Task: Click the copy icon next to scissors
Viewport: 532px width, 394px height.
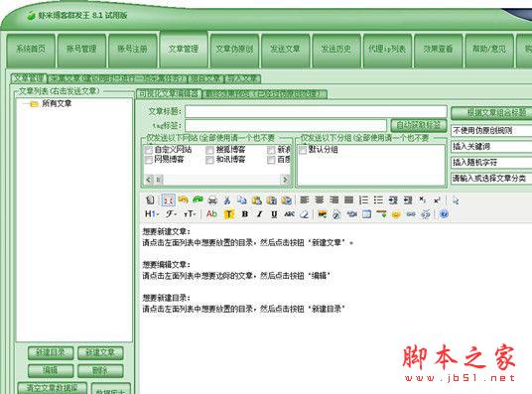Action: [242, 199]
